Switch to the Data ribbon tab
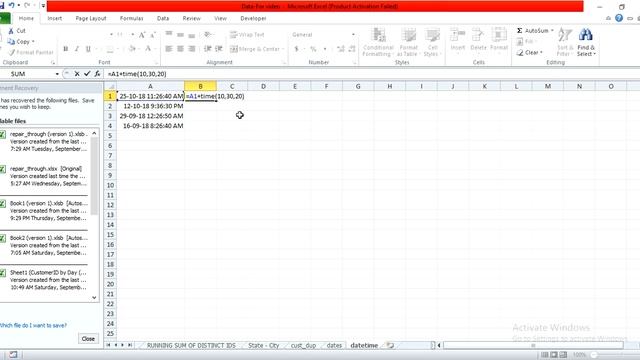The height and width of the screenshot is (360, 640). (x=163, y=18)
